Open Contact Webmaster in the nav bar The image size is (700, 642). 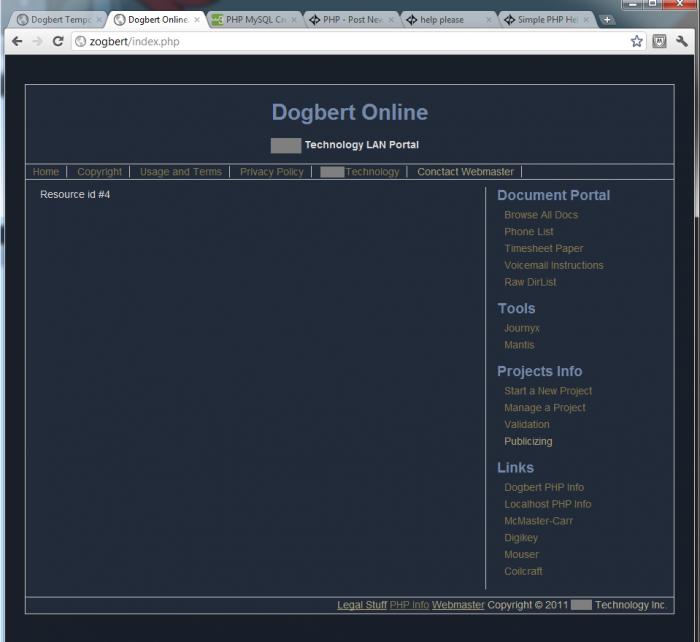(x=465, y=172)
